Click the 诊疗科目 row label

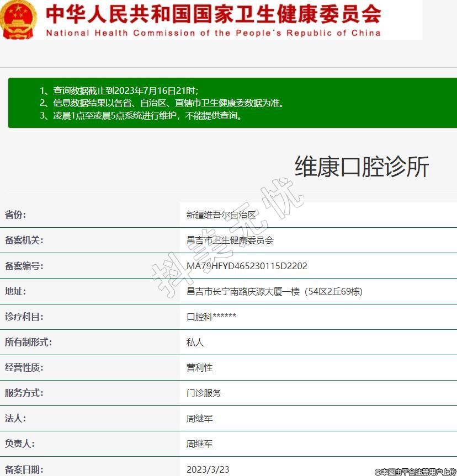click(x=24, y=317)
